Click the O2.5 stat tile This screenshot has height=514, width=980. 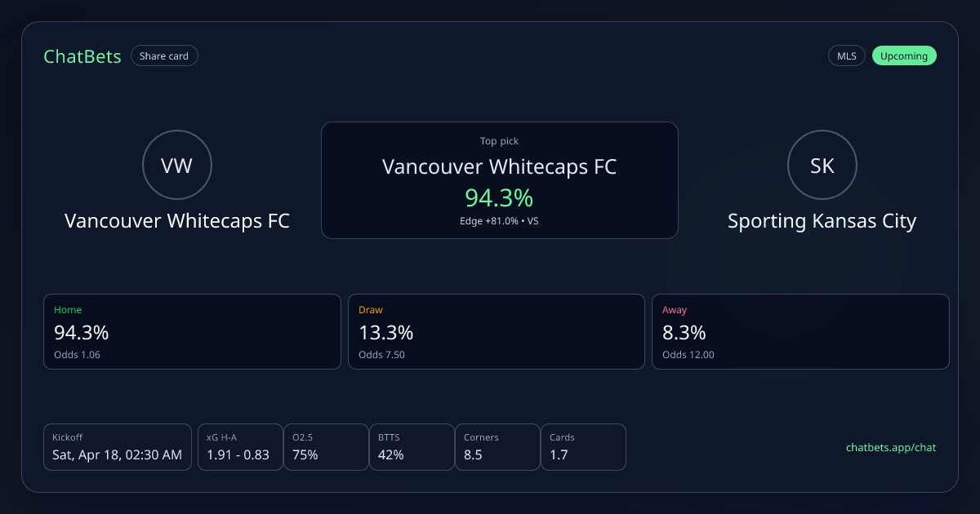click(x=326, y=447)
